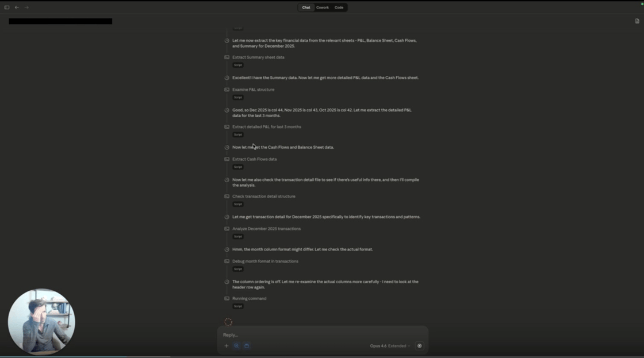Click clock icon beside 'Now let me get the Cash Flows'
This screenshot has width=644, height=358.
click(x=227, y=147)
